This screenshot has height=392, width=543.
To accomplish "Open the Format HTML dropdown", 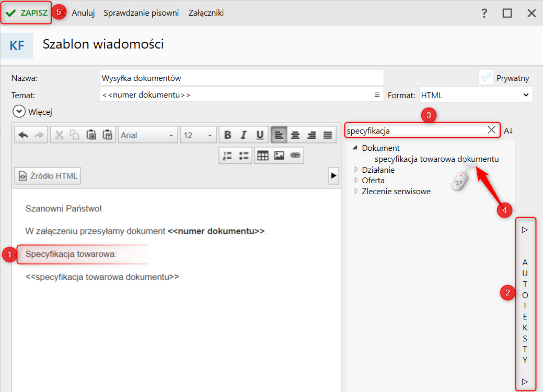I will tap(476, 95).
